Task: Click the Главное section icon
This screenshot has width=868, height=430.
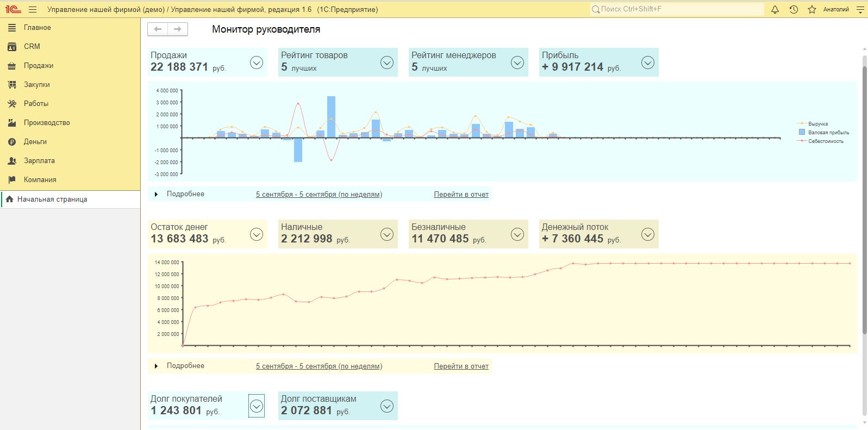Action: point(12,28)
